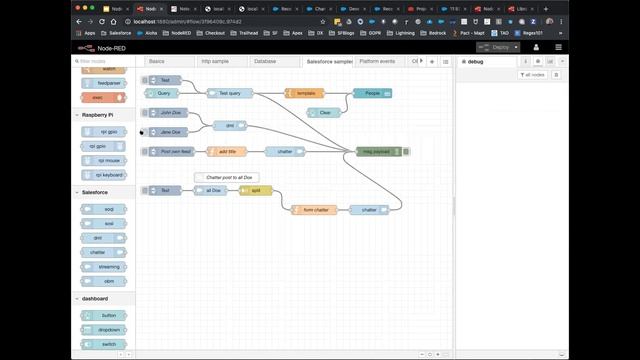Pick the rpi mouse node in palette

pyautogui.click(x=104, y=160)
